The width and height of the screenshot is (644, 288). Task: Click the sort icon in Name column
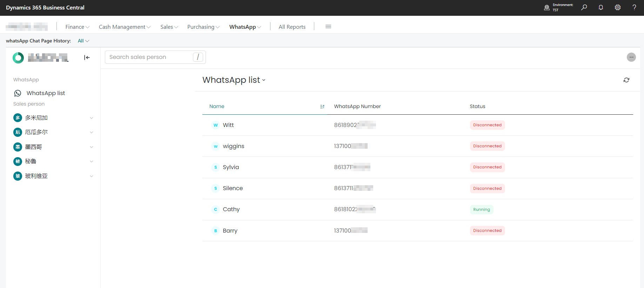322,107
